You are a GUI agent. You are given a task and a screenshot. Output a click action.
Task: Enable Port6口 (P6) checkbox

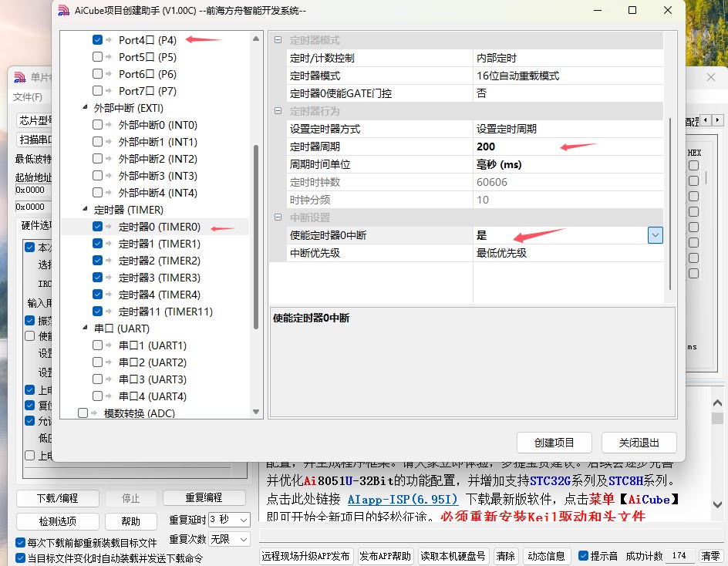pyautogui.click(x=97, y=74)
